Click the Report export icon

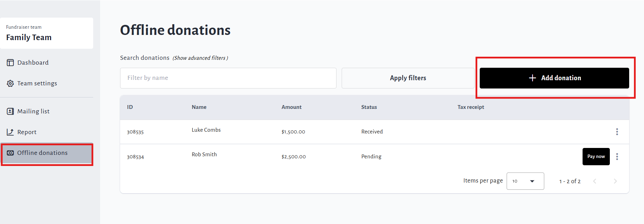(10, 132)
